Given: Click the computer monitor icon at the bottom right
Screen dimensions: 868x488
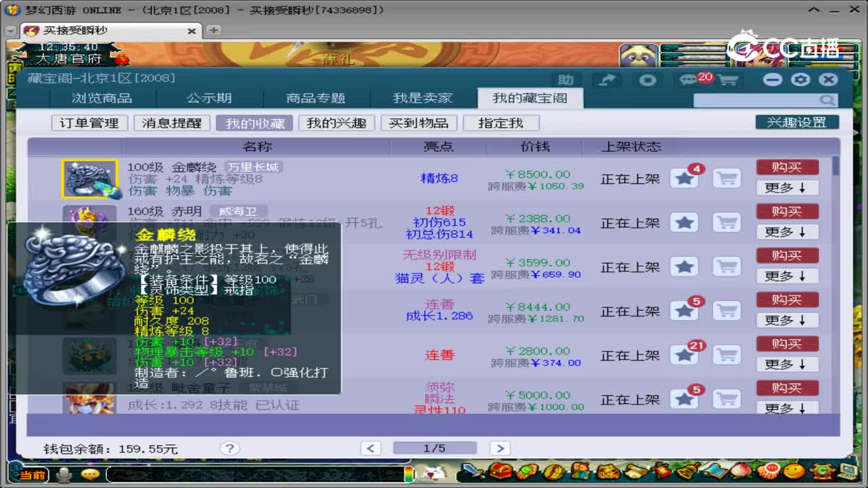Looking at the screenshot, I should [848, 471].
